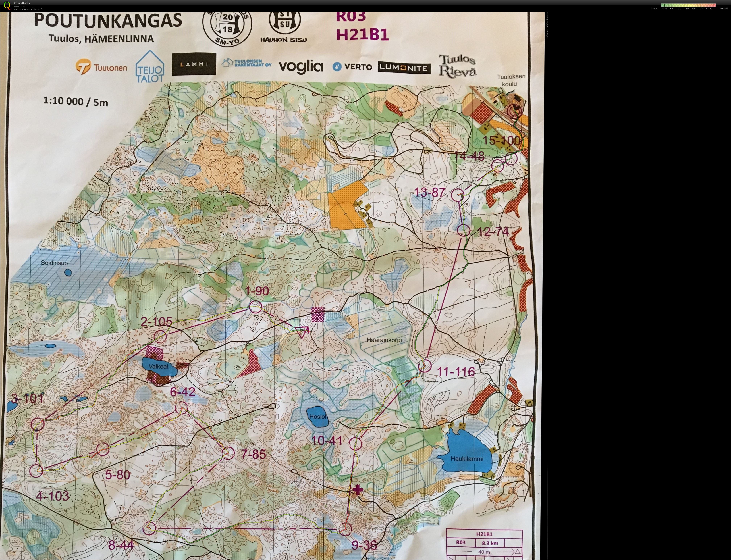
Task: Click the Haukilammi lake on the map
Action: click(x=466, y=455)
